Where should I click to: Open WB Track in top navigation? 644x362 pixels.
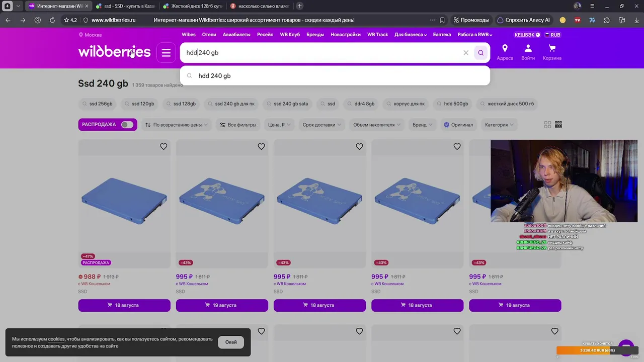[x=377, y=35]
